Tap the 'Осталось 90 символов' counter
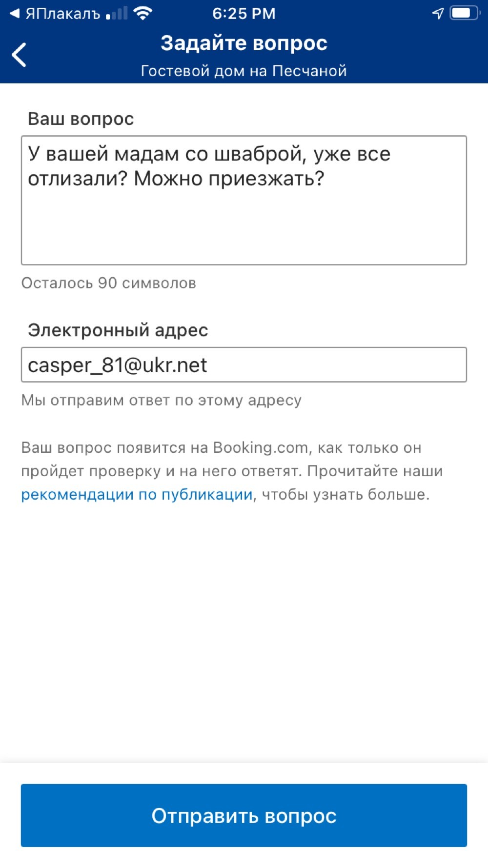Viewport: 488px width, 868px height. tap(108, 283)
